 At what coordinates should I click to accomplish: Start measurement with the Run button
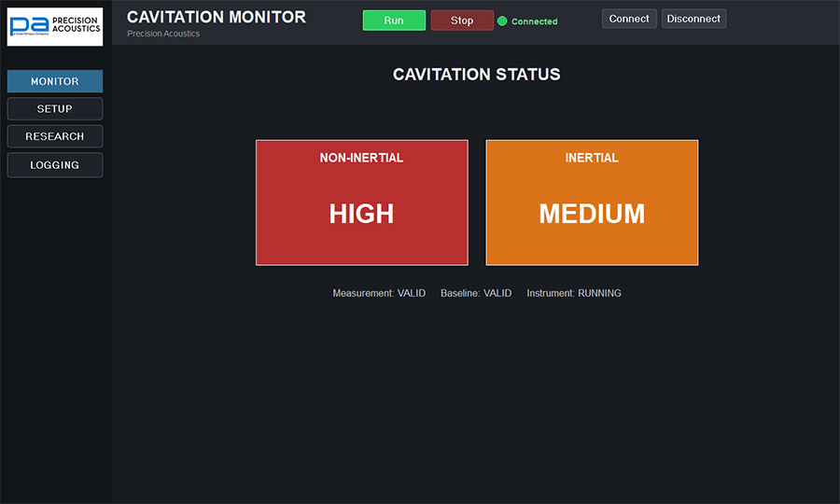pos(394,21)
